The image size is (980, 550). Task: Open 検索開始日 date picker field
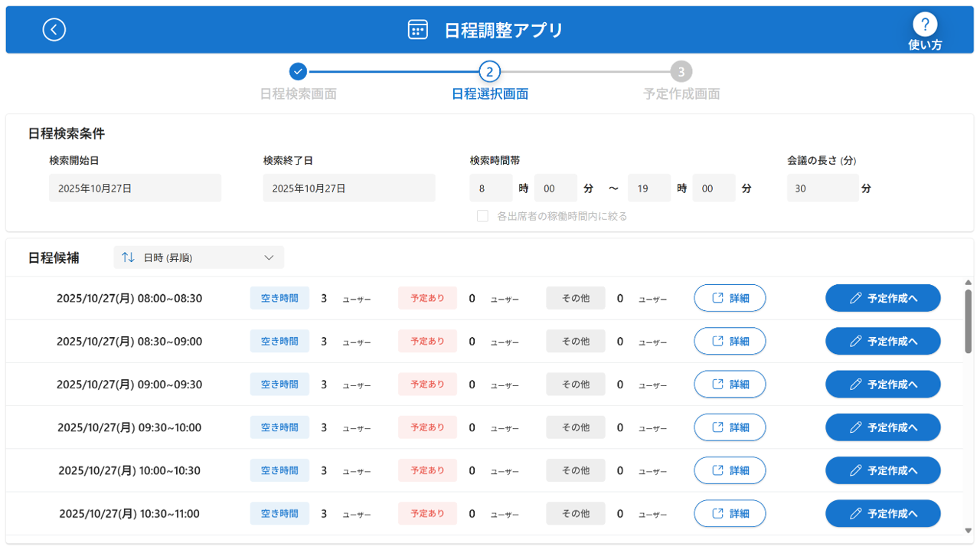point(135,188)
